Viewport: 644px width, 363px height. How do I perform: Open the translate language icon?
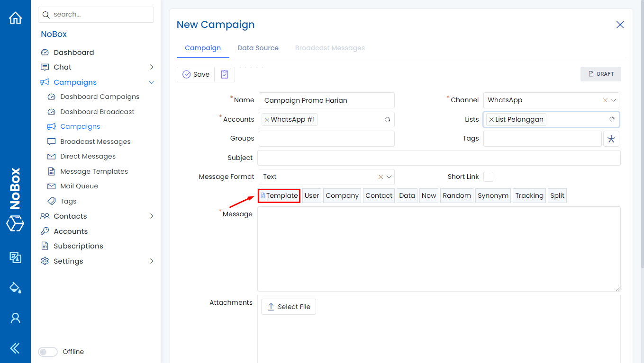click(15, 257)
